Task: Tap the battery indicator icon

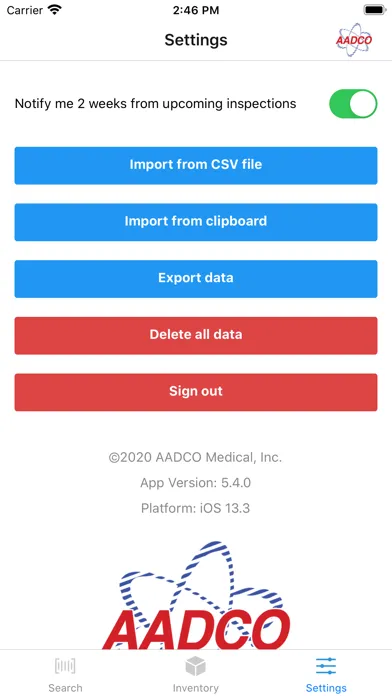Action: (375, 10)
